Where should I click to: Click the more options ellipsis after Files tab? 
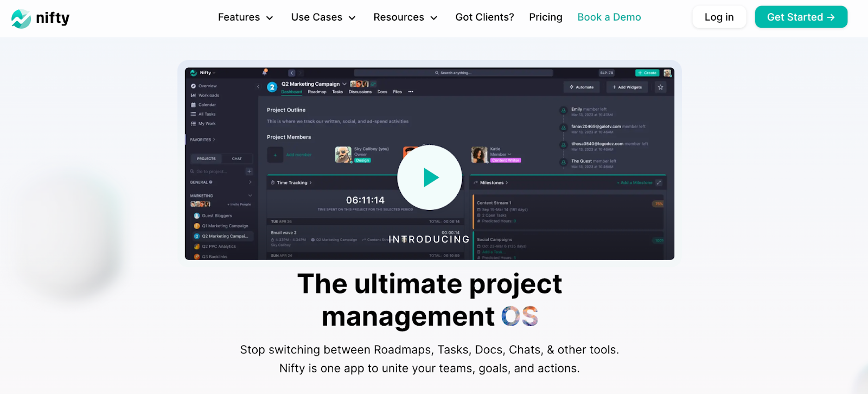tap(411, 92)
